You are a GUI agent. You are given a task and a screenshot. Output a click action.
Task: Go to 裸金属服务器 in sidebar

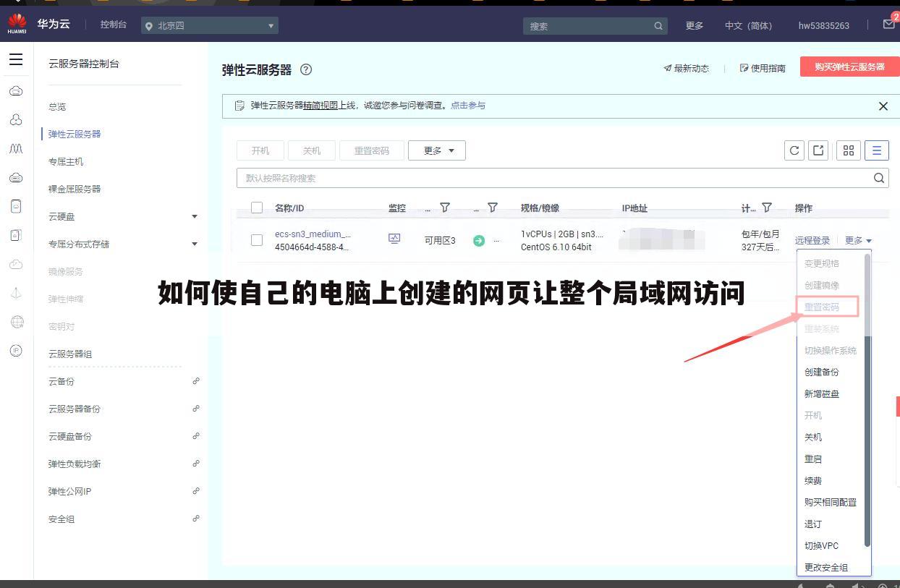[75, 189]
